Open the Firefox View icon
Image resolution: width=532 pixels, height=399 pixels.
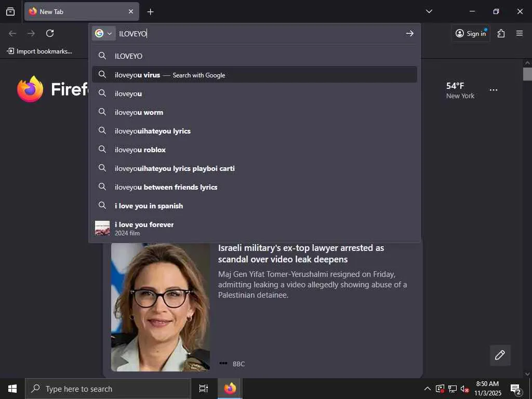point(10,11)
